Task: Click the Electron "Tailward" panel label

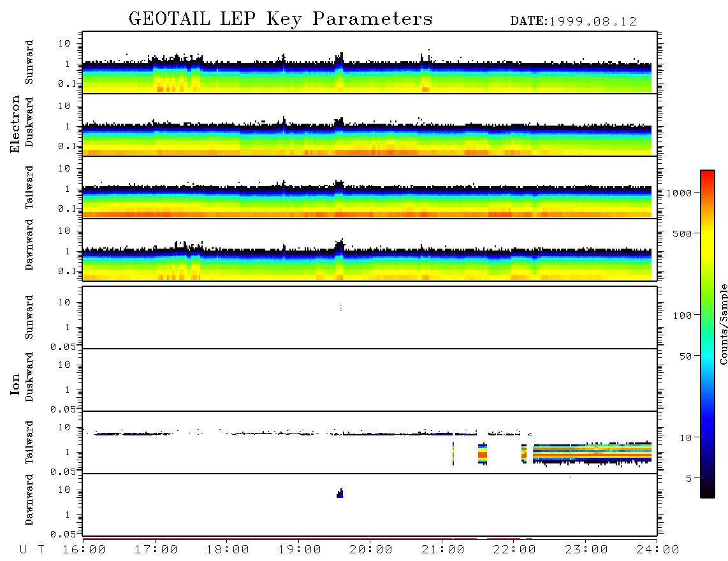Action: (x=29, y=187)
